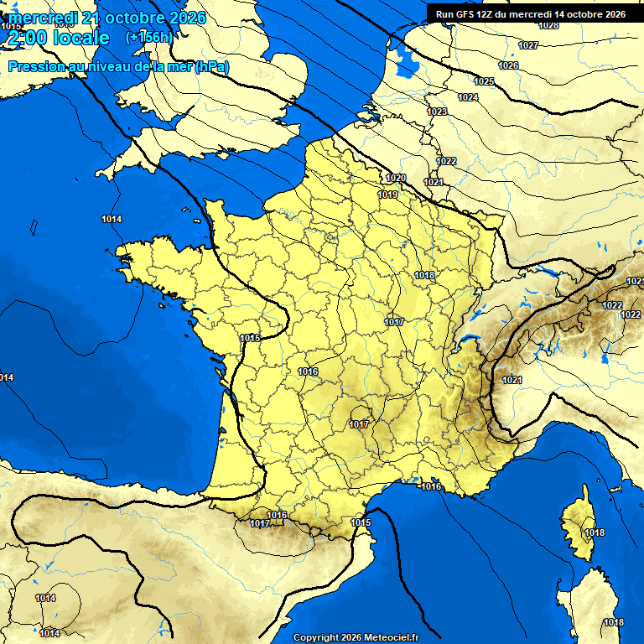Click the date text "mercredi 21 octobre 2026"

coord(107,18)
